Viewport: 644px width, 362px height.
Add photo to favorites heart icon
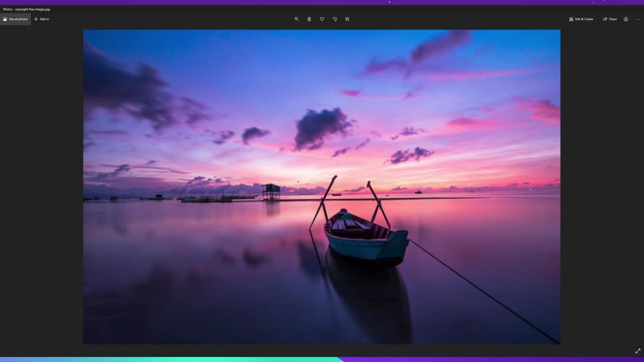[322, 19]
